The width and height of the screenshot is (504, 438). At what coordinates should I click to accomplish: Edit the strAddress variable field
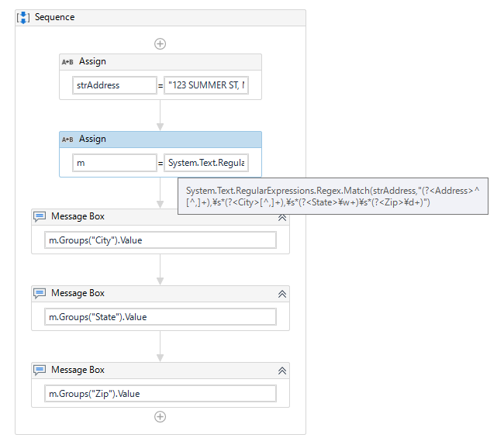coord(115,85)
